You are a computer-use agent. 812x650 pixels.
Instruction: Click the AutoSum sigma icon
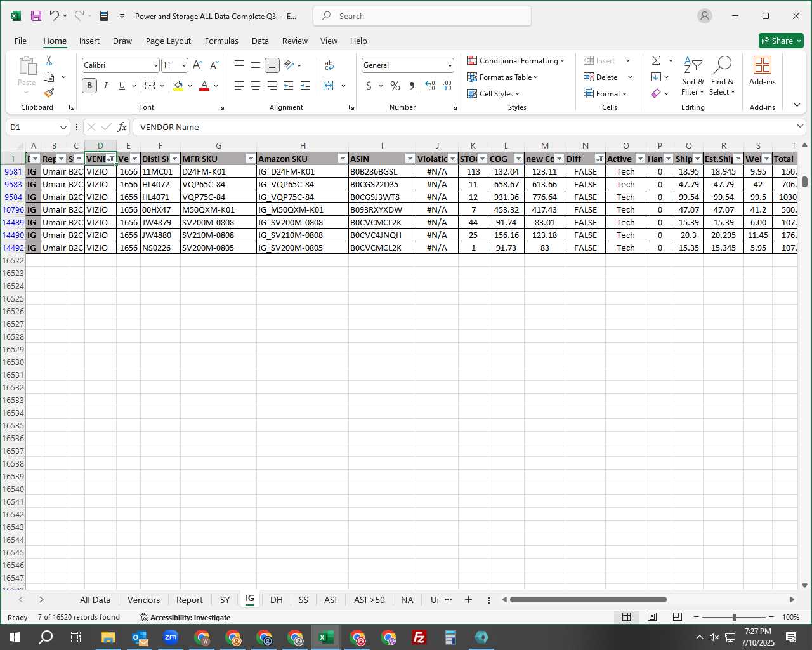pyautogui.click(x=656, y=60)
